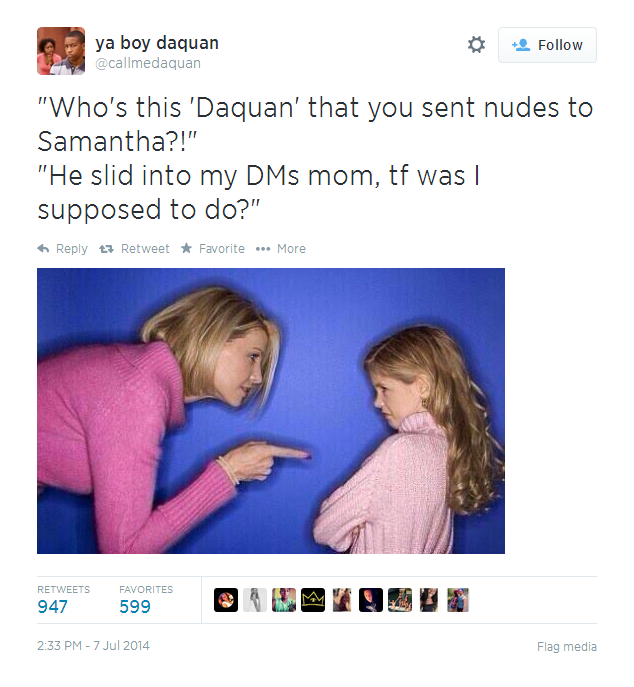This screenshot has height=687, width=634.
Task: Open the 599 favorites list
Action: click(x=146, y=600)
